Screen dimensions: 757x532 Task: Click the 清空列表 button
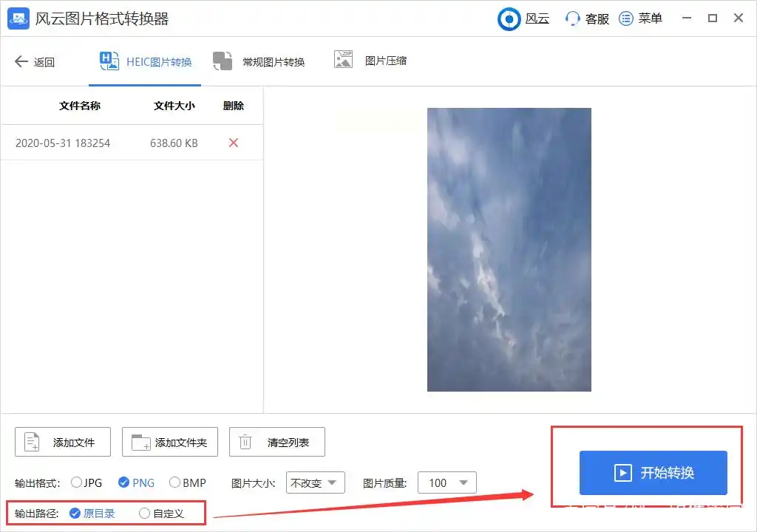(x=277, y=442)
